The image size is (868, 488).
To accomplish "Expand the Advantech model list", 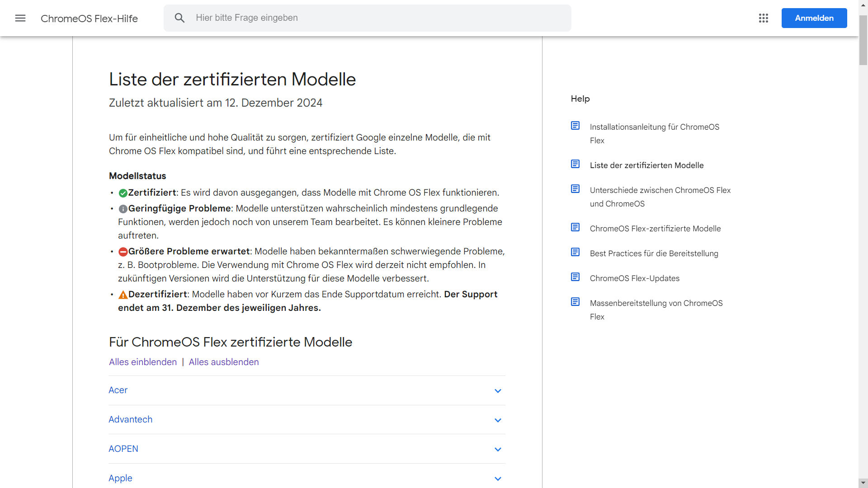I will point(131,419).
